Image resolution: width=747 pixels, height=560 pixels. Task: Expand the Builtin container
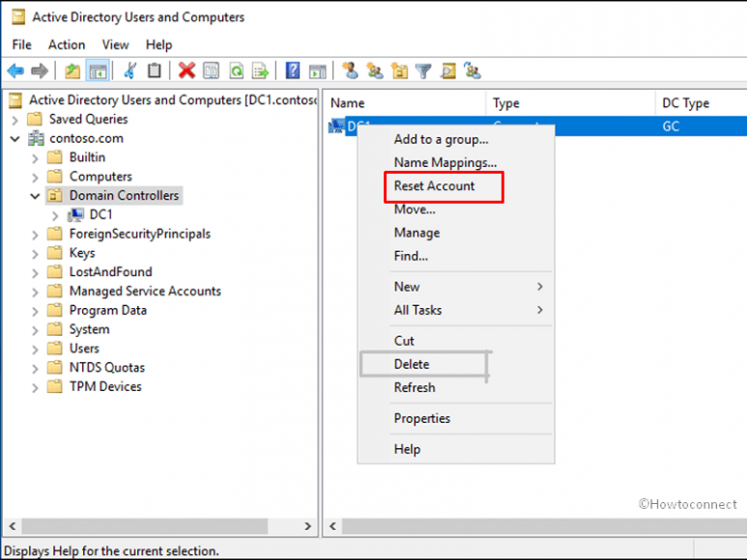coord(35,158)
